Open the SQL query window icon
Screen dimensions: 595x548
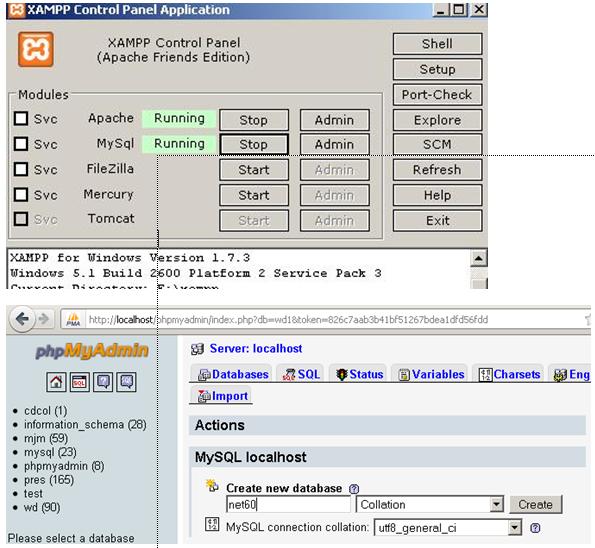pos(80,381)
